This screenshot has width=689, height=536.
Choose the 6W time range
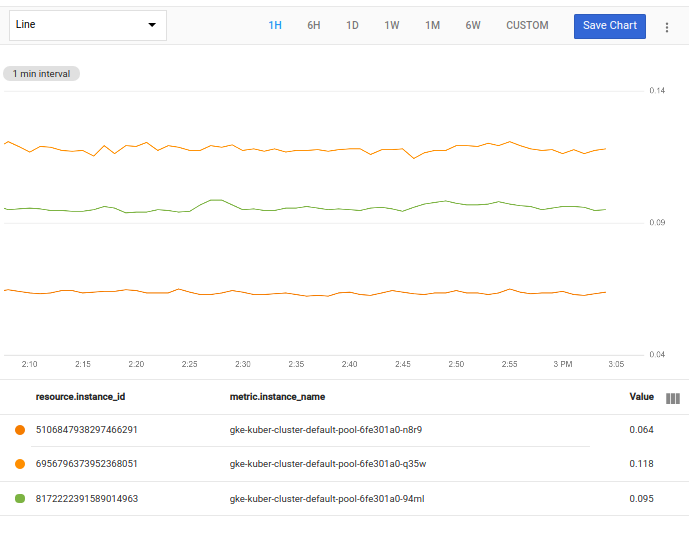pos(472,26)
